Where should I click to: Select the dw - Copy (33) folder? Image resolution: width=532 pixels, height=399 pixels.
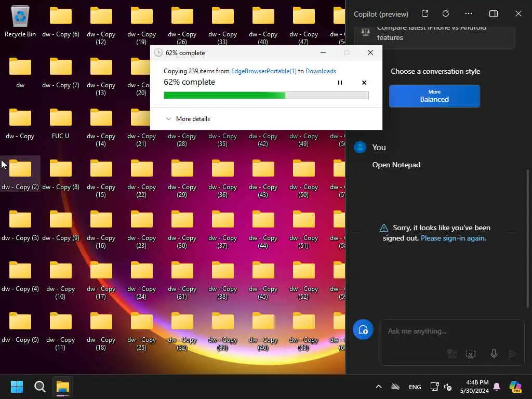coord(222,25)
